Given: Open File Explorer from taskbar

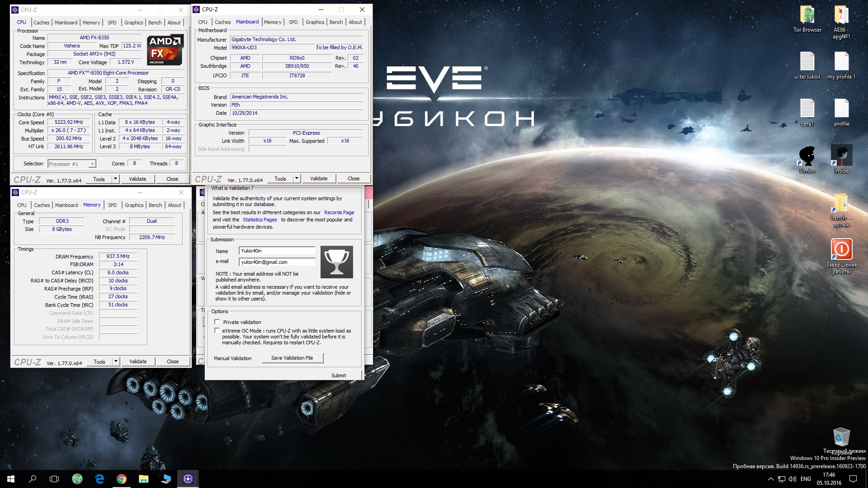Looking at the screenshot, I should pos(143,479).
